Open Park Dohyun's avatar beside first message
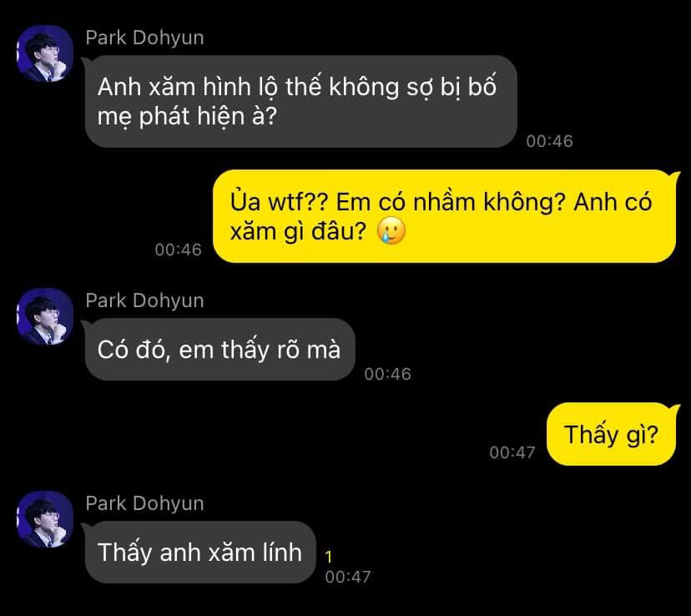The image size is (691, 616). 45,53
